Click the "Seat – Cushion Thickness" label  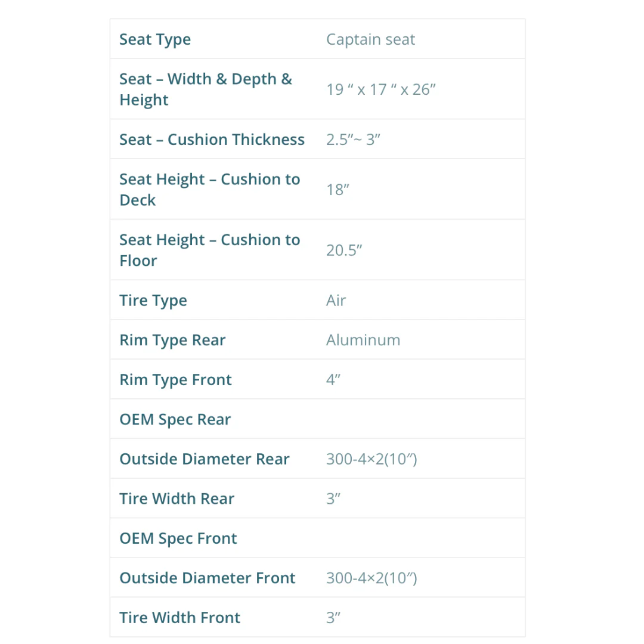[212, 140]
